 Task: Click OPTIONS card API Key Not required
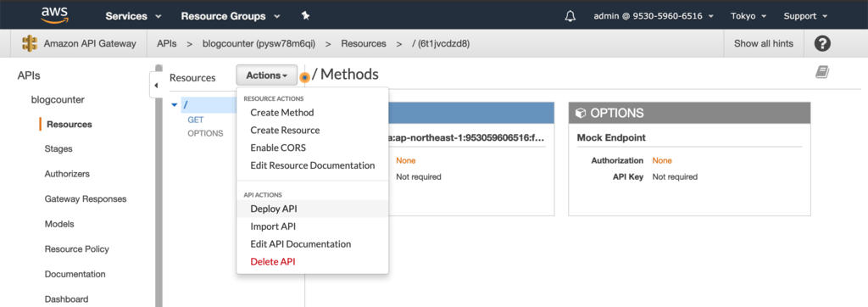[675, 176]
